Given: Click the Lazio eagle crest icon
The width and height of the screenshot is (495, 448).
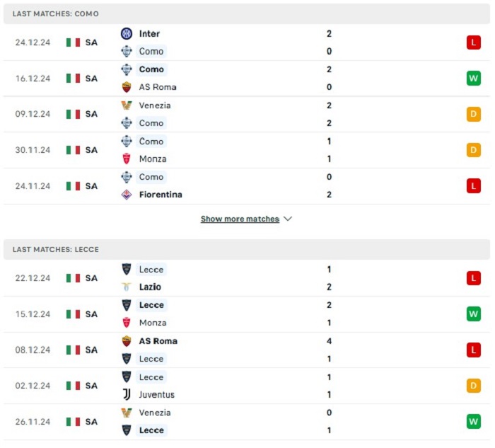Looking at the screenshot, I should (x=127, y=287).
